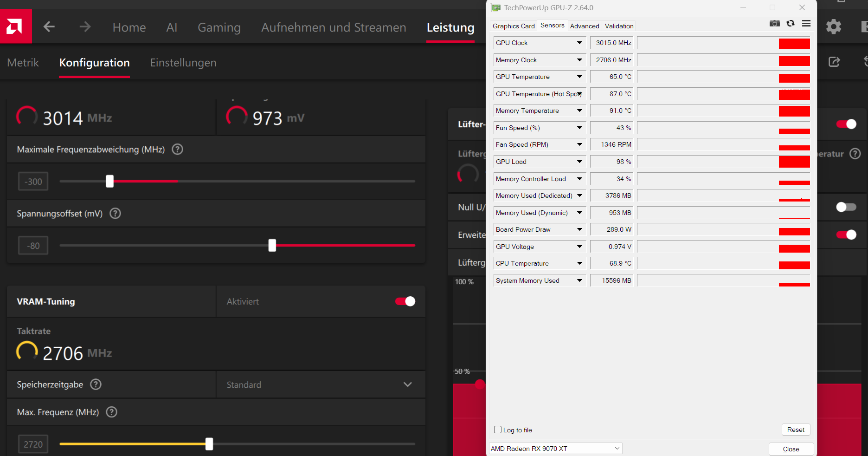
Task: Toggle the Erweiterte control switch
Action: pyautogui.click(x=846, y=235)
